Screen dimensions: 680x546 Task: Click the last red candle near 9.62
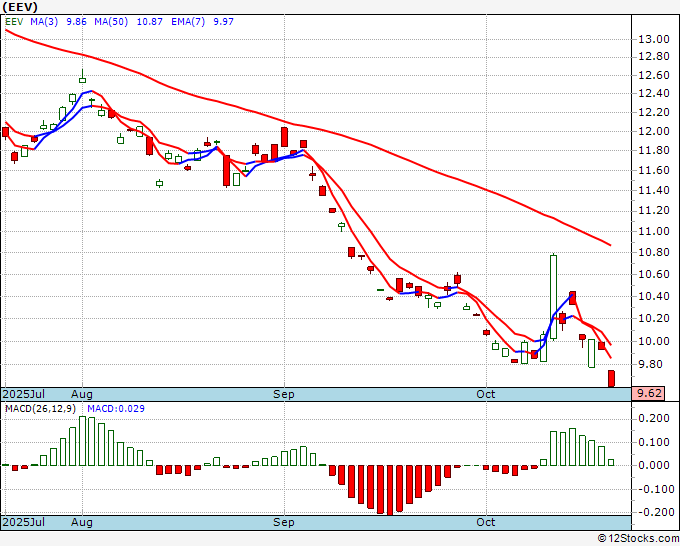[611, 378]
